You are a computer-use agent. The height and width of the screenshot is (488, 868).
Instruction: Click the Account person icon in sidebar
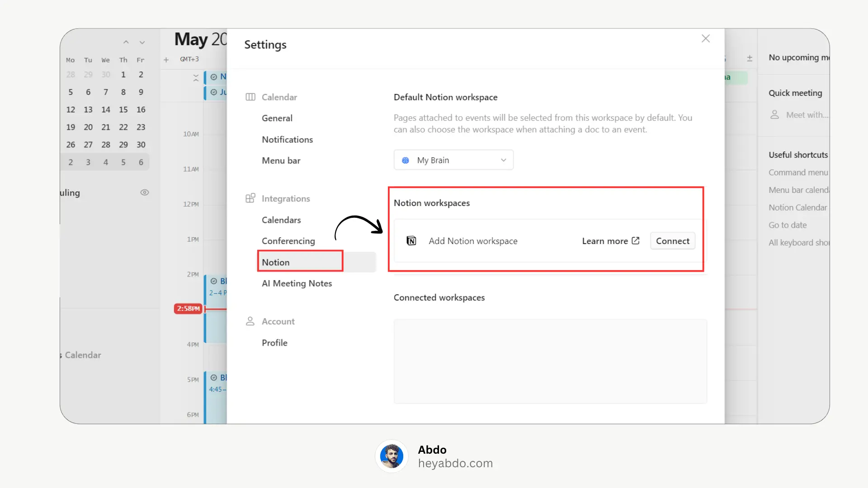click(250, 321)
